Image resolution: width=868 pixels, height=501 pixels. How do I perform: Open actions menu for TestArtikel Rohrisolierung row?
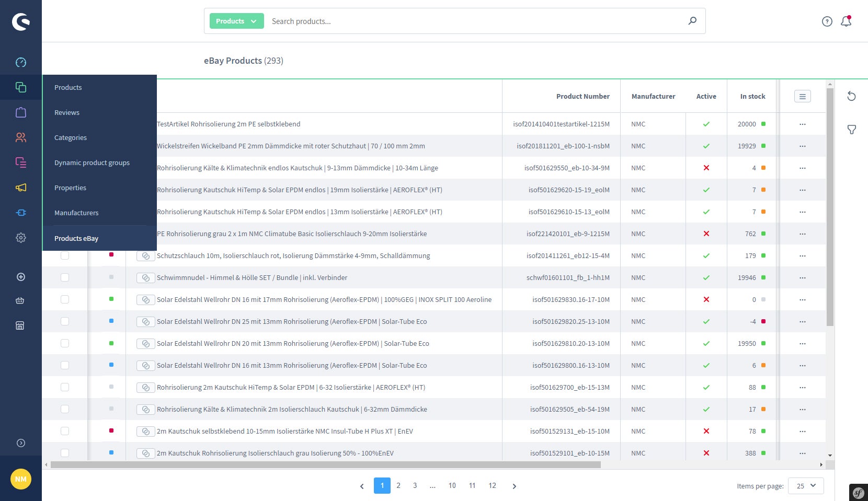point(803,124)
